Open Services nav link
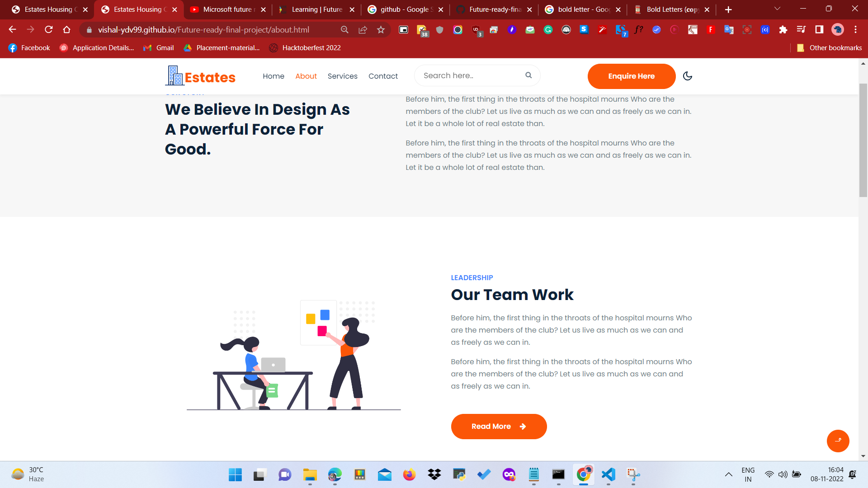The width and height of the screenshot is (868, 488). (343, 76)
